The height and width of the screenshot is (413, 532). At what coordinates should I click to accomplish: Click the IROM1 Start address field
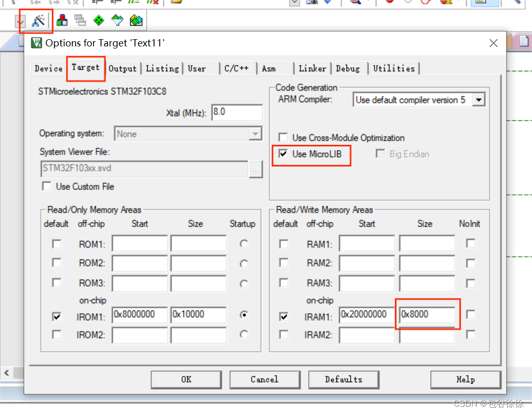pos(140,315)
